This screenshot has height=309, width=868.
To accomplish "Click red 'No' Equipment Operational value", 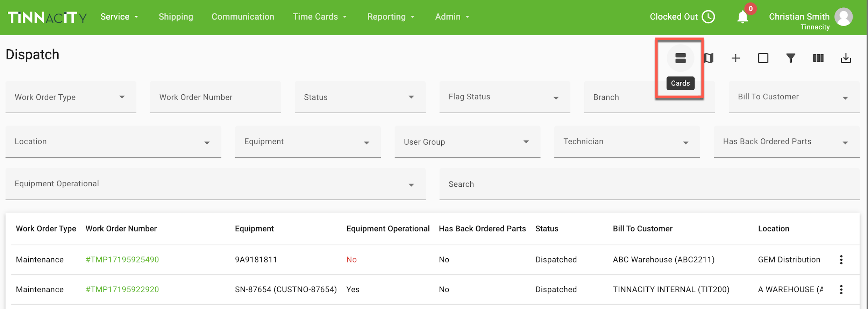I will (351, 260).
